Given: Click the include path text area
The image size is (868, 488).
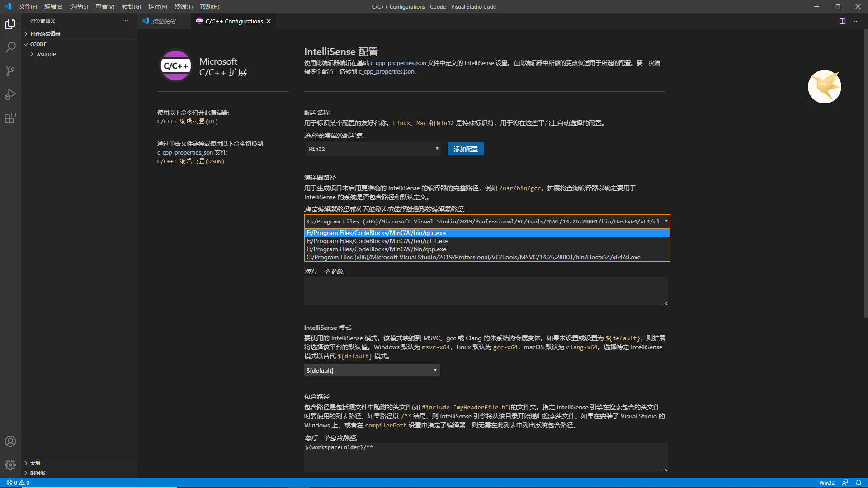Looking at the screenshot, I should point(486,457).
